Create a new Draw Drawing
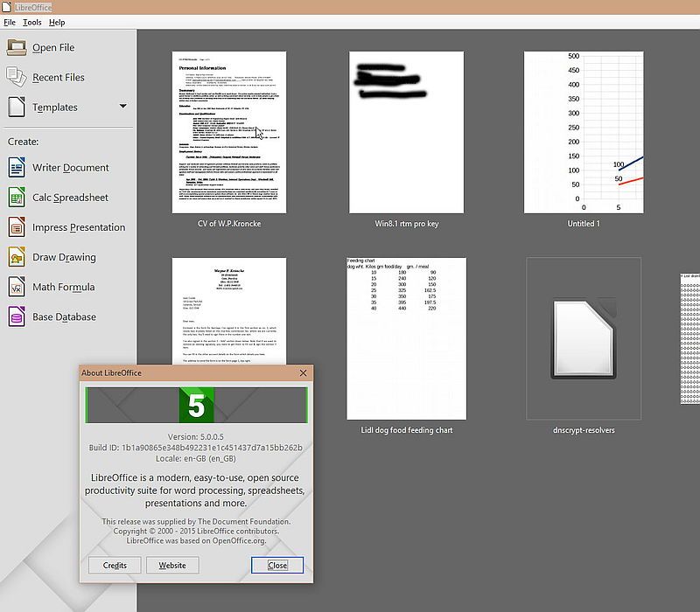 pos(64,257)
